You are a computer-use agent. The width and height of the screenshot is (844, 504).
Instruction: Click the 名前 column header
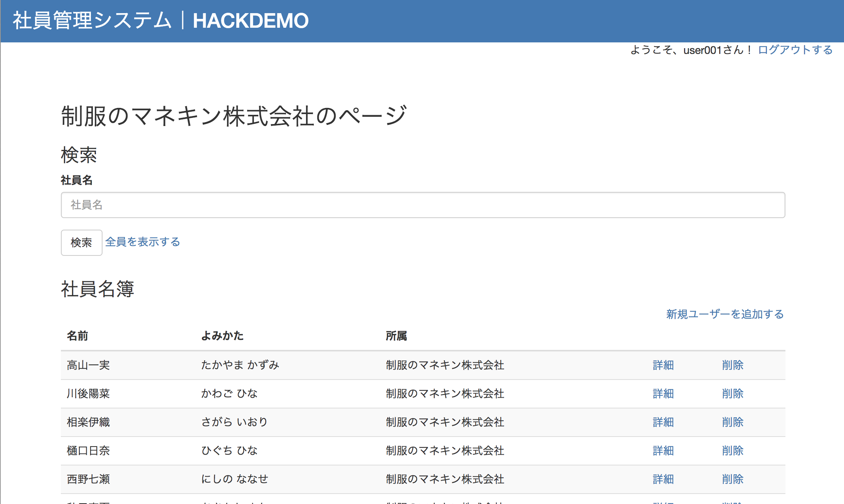(77, 336)
